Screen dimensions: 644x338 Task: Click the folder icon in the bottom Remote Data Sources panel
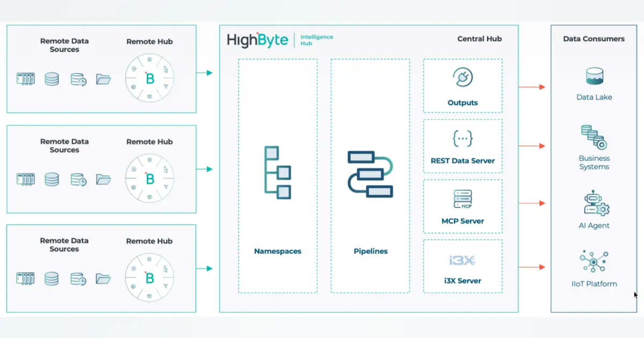pyautogui.click(x=104, y=278)
